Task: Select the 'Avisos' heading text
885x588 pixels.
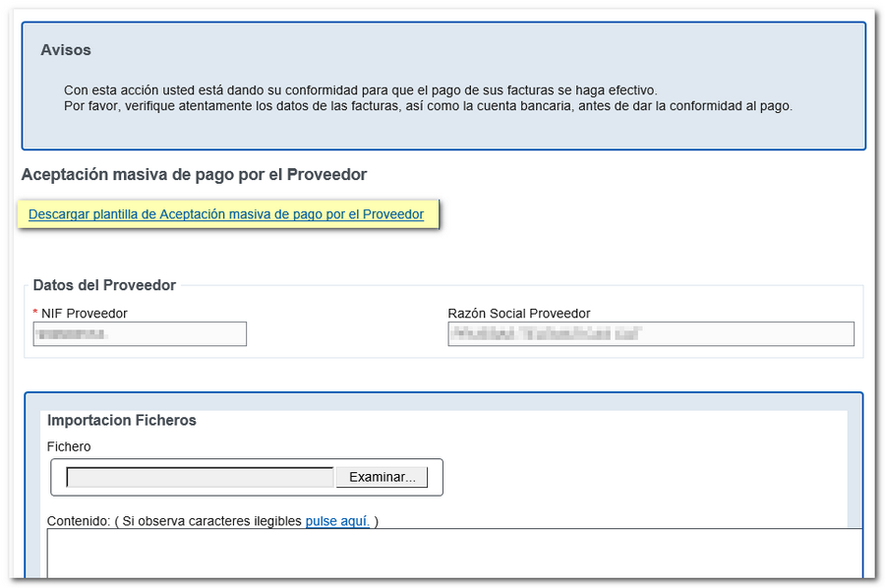Action: pyautogui.click(x=66, y=50)
